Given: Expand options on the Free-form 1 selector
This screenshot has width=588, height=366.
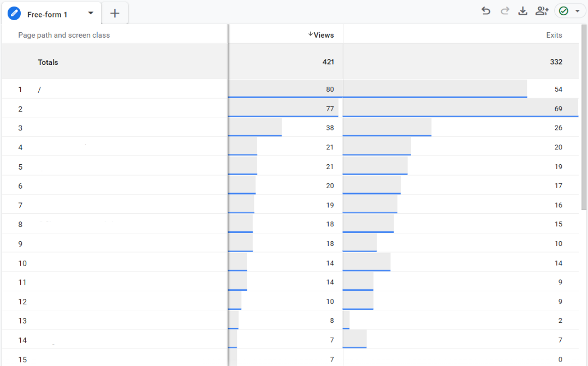Looking at the screenshot, I should click(91, 13).
